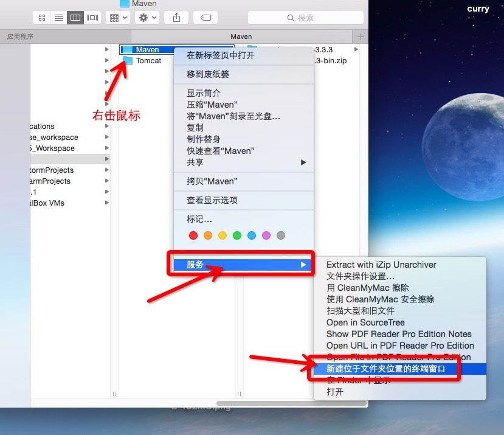504x435 pixels.
Task: Click 打开 at bottom of services menu
Action: (x=400, y=392)
